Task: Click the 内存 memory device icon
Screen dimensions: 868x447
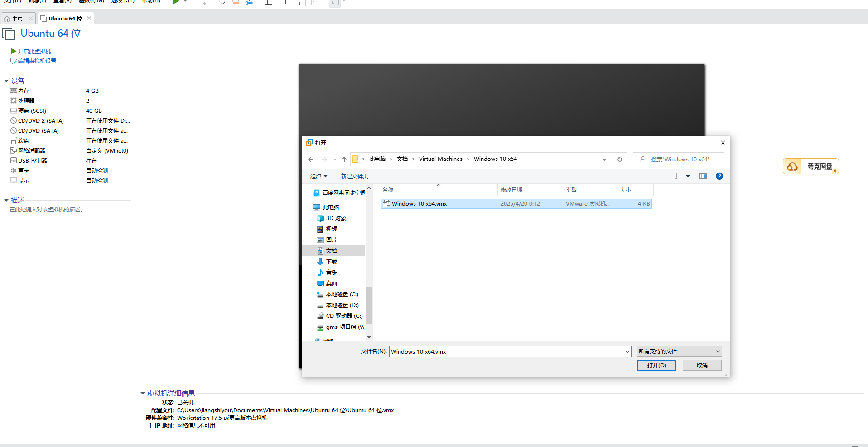Action: (x=14, y=91)
